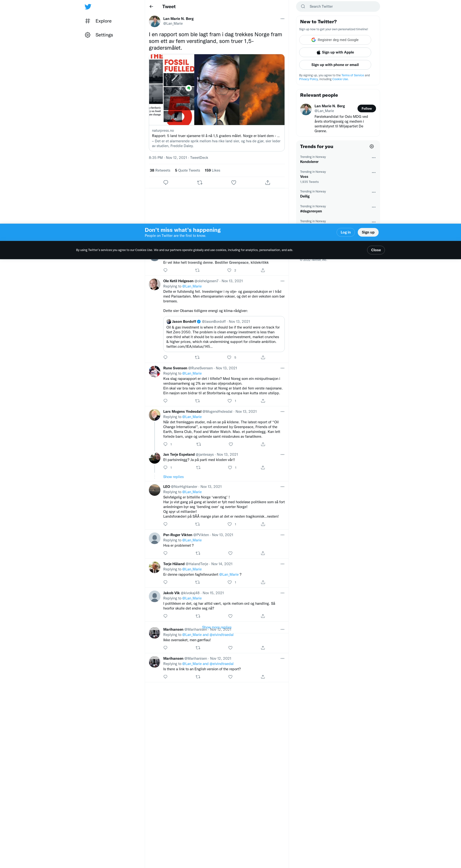Share the main tweet

click(x=268, y=183)
